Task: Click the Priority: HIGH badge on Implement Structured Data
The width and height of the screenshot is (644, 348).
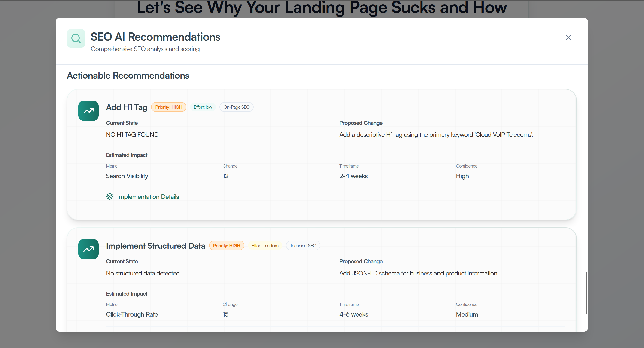Action: [x=227, y=245]
